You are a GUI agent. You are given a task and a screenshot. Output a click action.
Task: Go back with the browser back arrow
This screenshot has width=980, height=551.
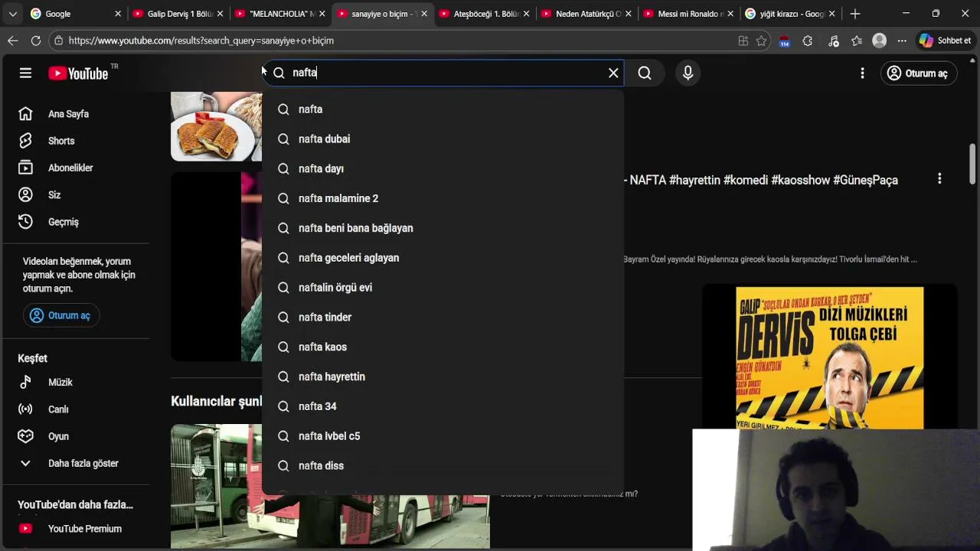pyautogui.click(x=13, y=41)
